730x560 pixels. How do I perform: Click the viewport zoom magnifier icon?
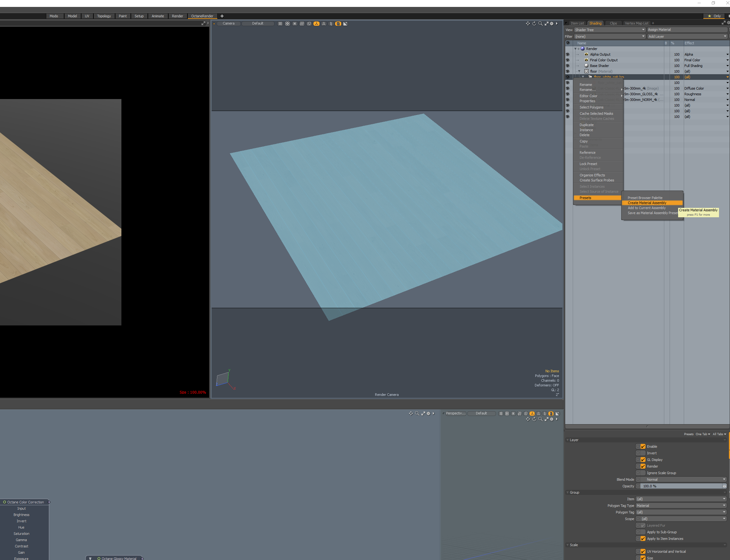click(x=540, y=24)
